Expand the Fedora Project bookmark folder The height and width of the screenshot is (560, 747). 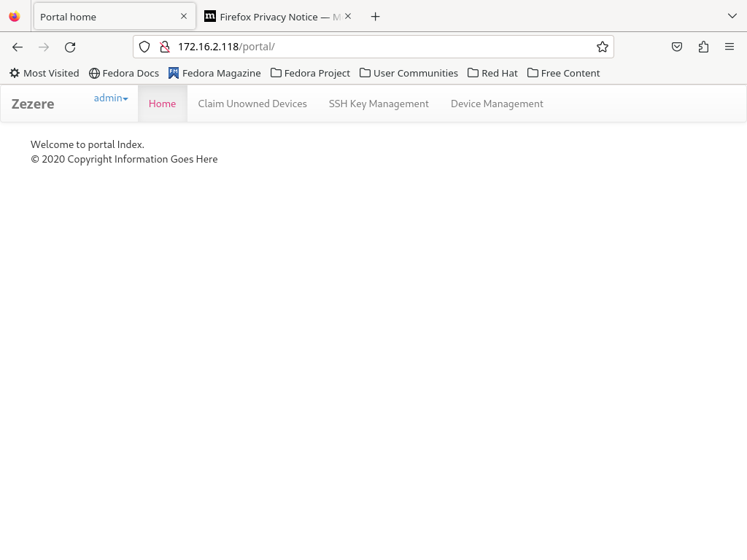[310, 73]
